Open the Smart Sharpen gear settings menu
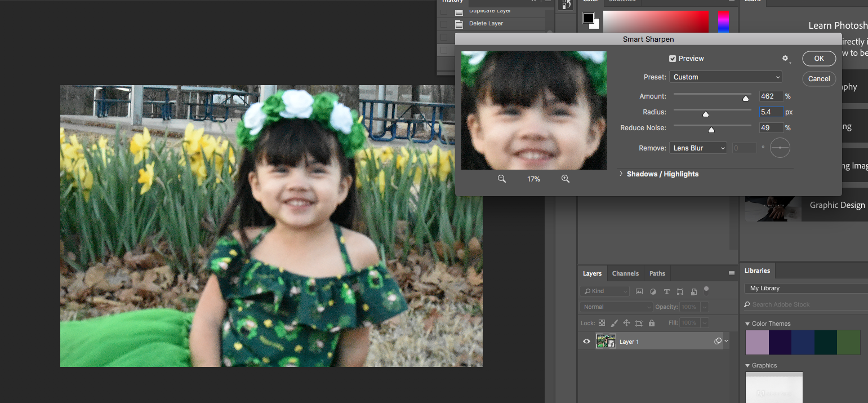 point(786,59)
